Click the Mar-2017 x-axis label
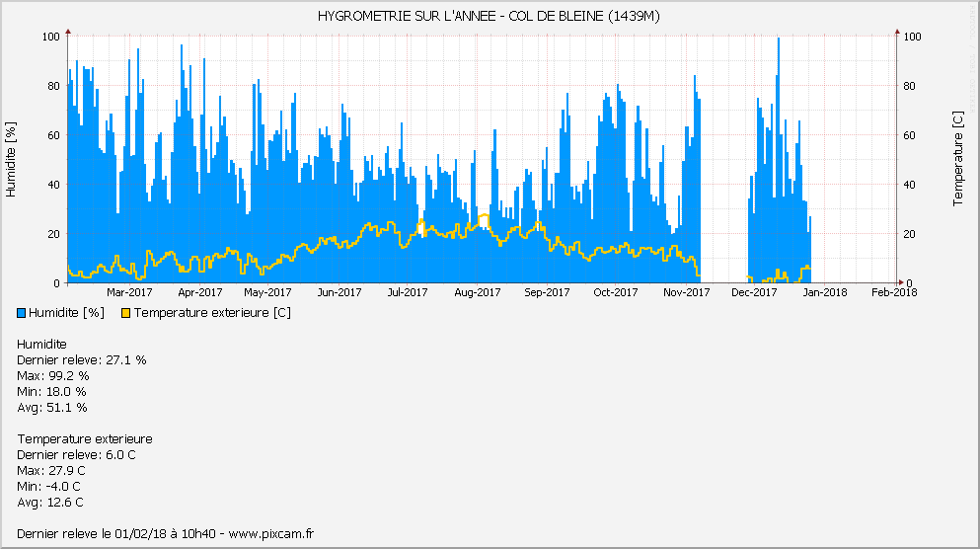The image size is (980, 549). coord(129,292)
